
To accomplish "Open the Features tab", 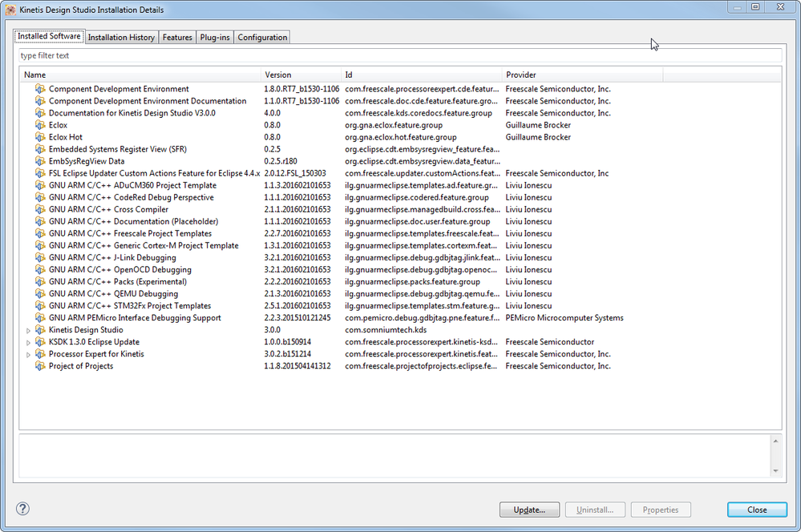I will click(x=177, y=38).
